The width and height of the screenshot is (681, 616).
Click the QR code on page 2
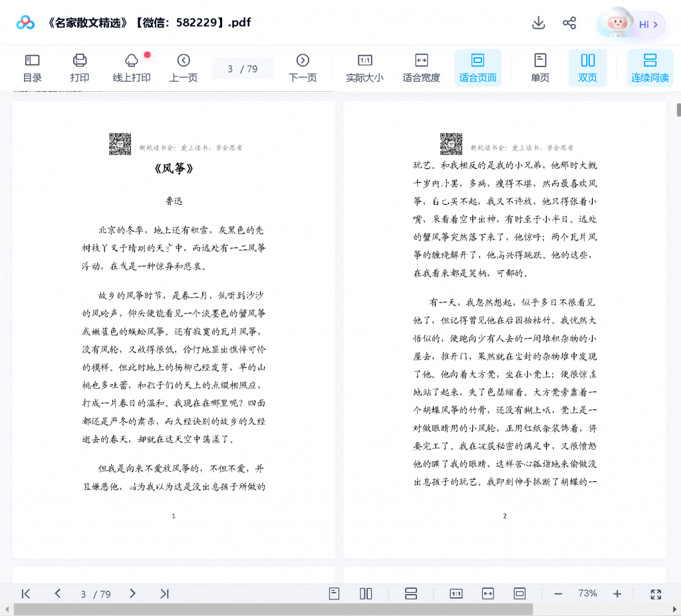click(x=452, y=144)
